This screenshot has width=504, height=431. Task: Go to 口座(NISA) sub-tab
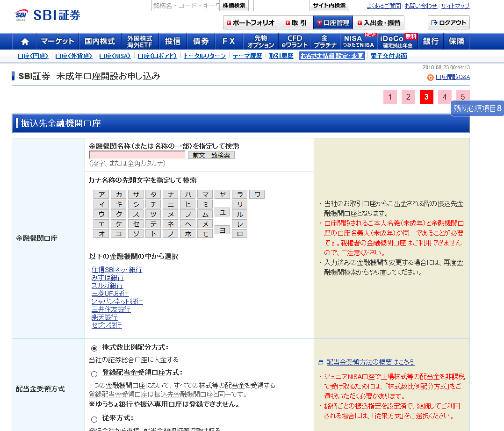tap(115, 56)
